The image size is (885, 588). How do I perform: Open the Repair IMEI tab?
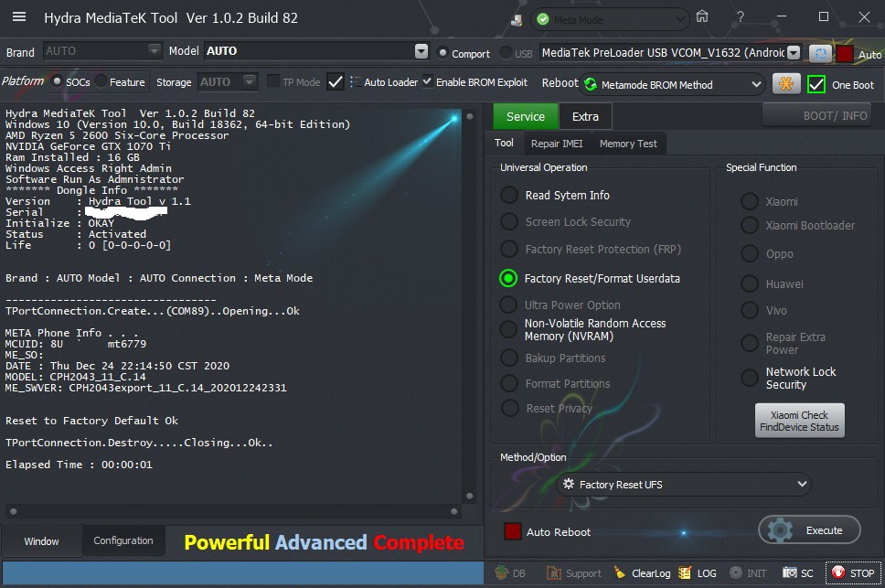(557, 144)
